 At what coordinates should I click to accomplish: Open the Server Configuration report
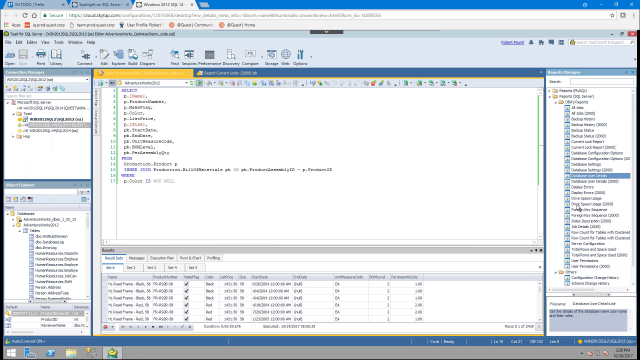click(588, 244)
